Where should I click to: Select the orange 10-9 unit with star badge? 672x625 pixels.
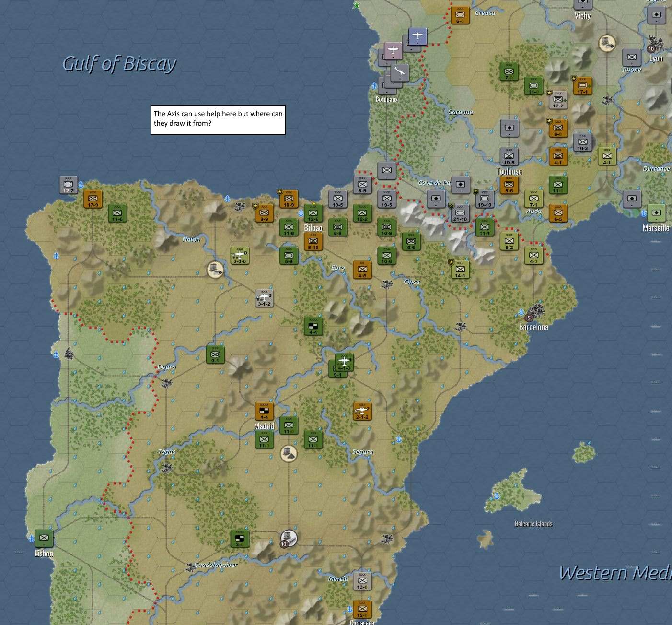[289, 199]
